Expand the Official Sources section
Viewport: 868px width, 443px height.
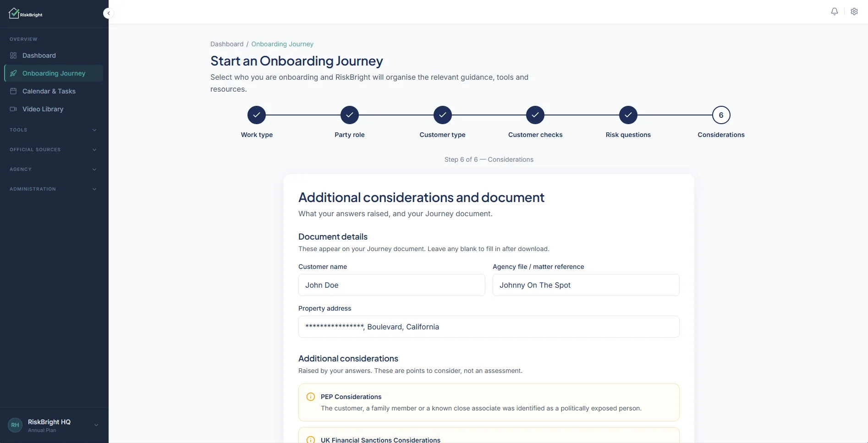point(54,150)
